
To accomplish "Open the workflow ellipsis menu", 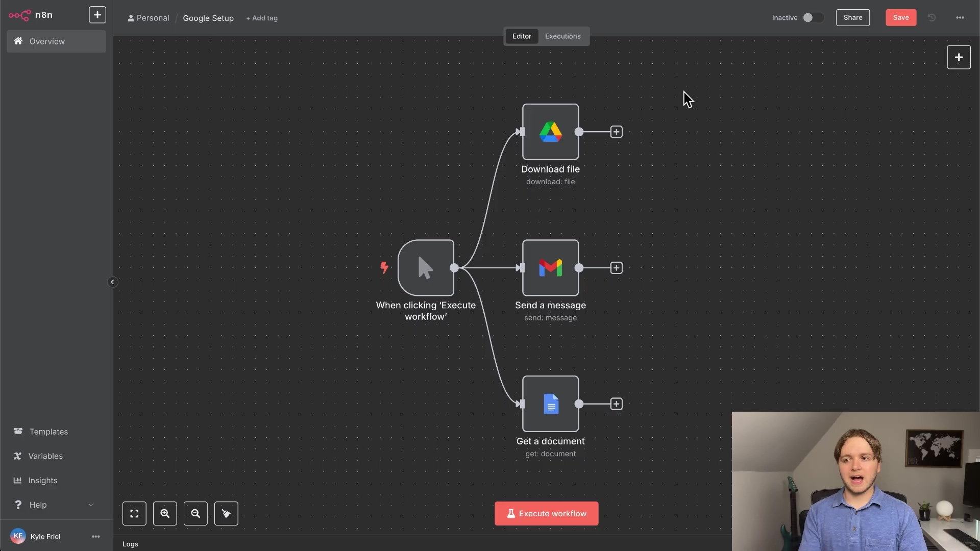I will tap(960, 17).
